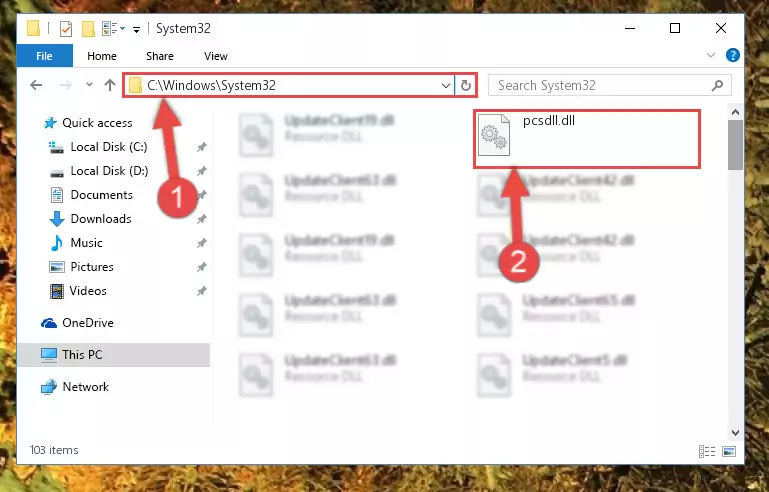The image size is (769, 492).
Task: Refresh the System32 folder view
Action: [x=465, y=85]
